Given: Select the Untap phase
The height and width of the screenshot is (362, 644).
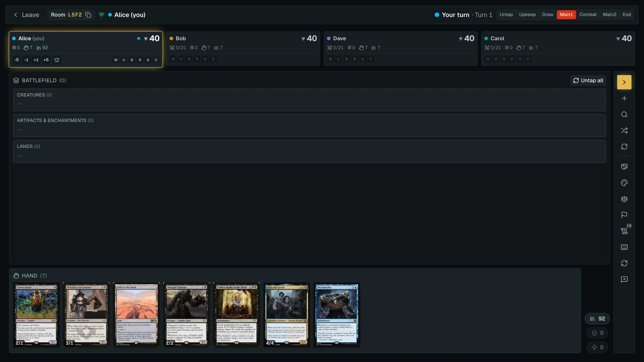Looking at the screenshot, I should [x=506, y=14].
